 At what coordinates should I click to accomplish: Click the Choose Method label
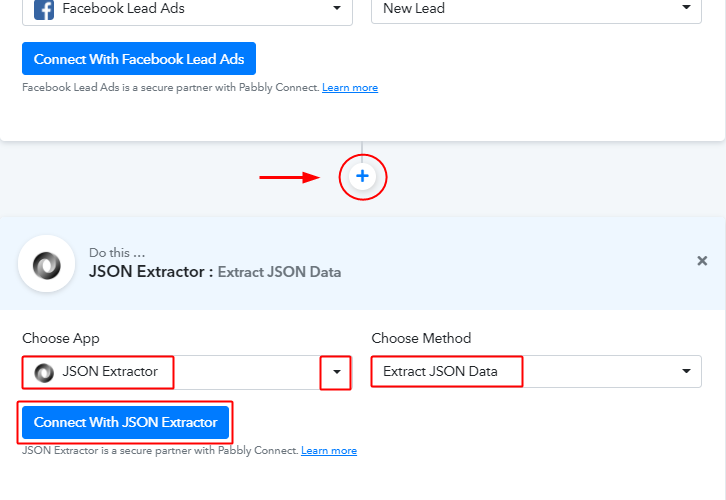(421, 338)
